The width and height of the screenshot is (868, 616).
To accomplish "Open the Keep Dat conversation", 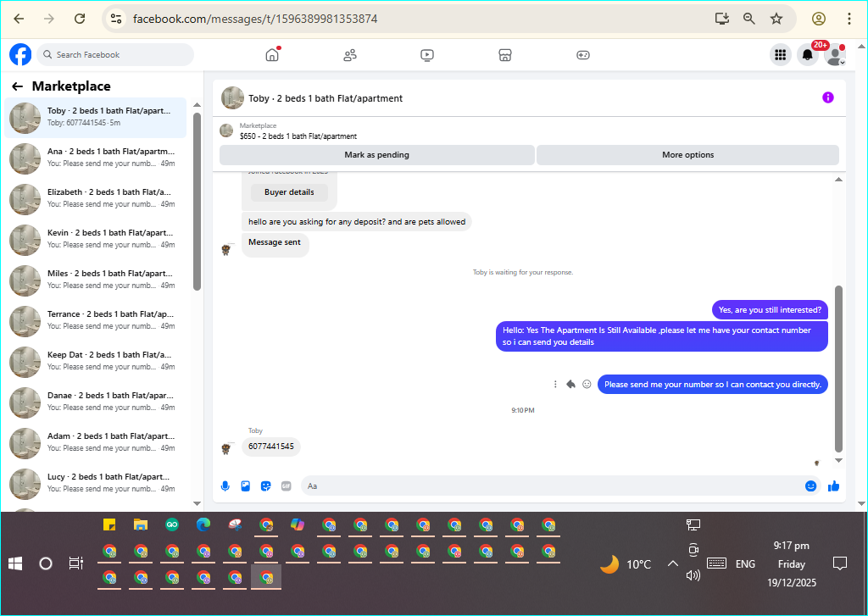I will coord(95,362).
